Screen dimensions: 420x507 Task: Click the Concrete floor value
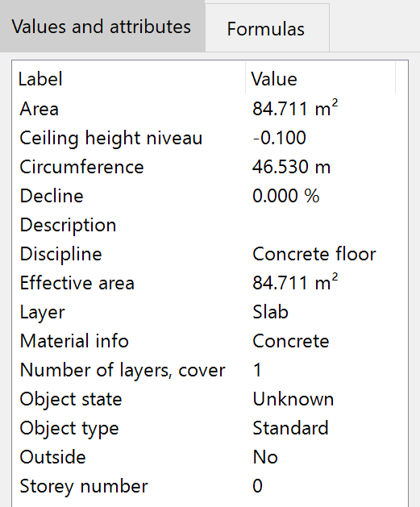click(314, 254)
